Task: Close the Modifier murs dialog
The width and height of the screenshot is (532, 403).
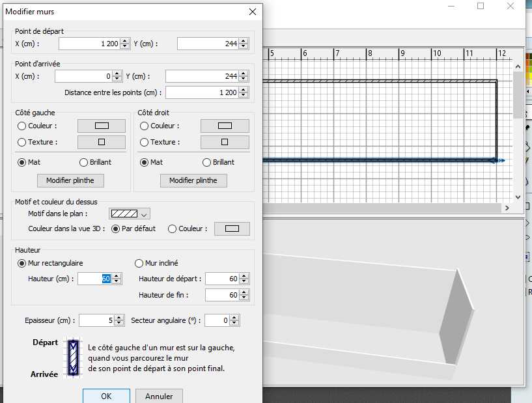Action: click(x=253, y=12)
